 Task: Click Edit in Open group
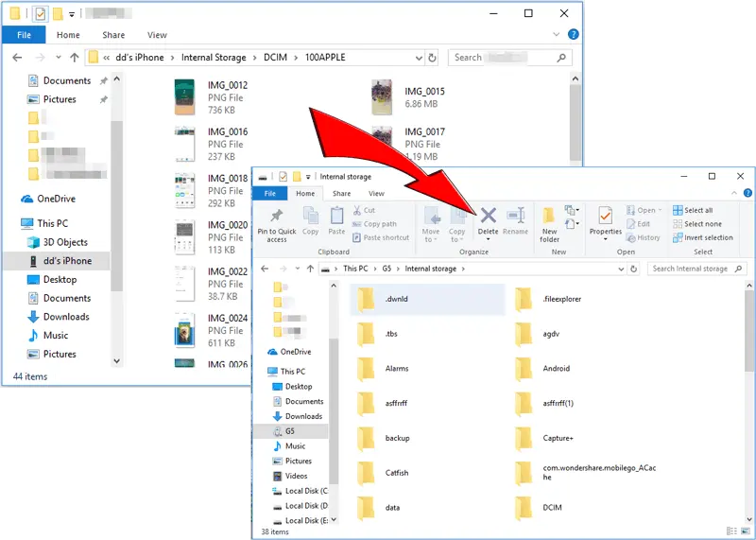tap(639, 224)
